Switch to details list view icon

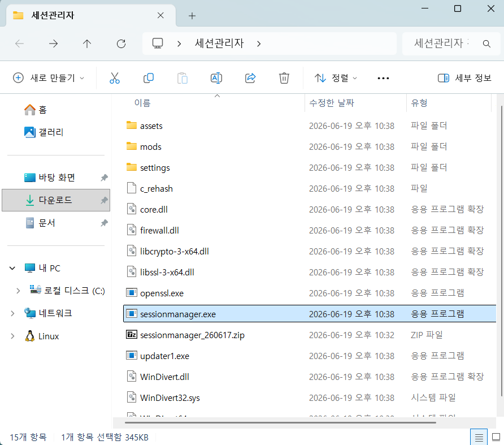[479, 438]
